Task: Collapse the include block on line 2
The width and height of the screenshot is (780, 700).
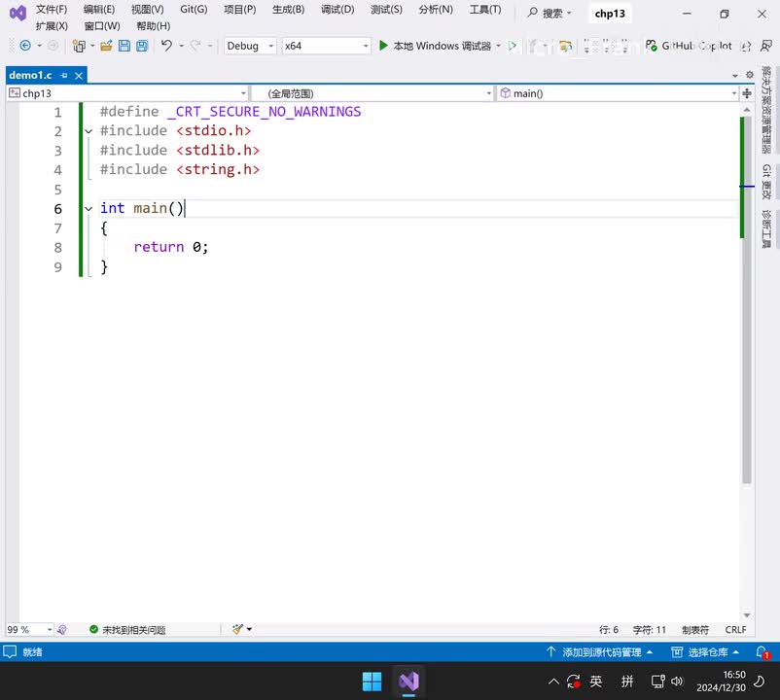Action: coord(89,131)
